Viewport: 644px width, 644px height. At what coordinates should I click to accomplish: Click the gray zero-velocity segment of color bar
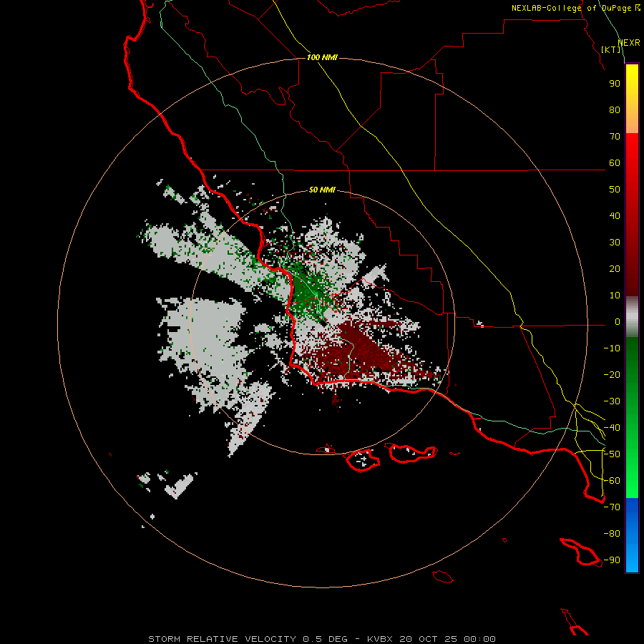click(x=632, y=317)
